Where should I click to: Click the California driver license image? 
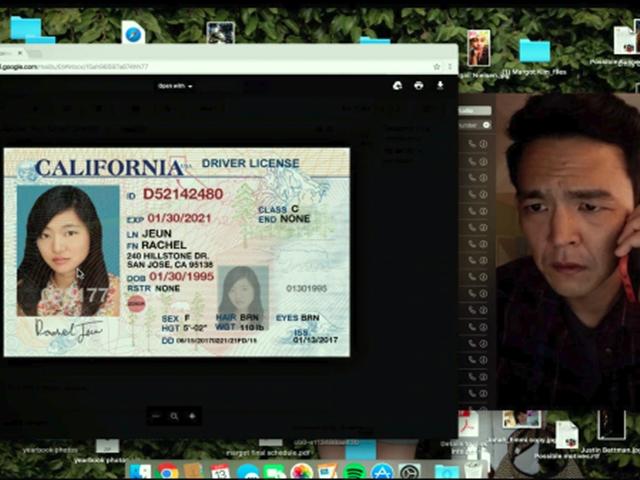[177, 252]
